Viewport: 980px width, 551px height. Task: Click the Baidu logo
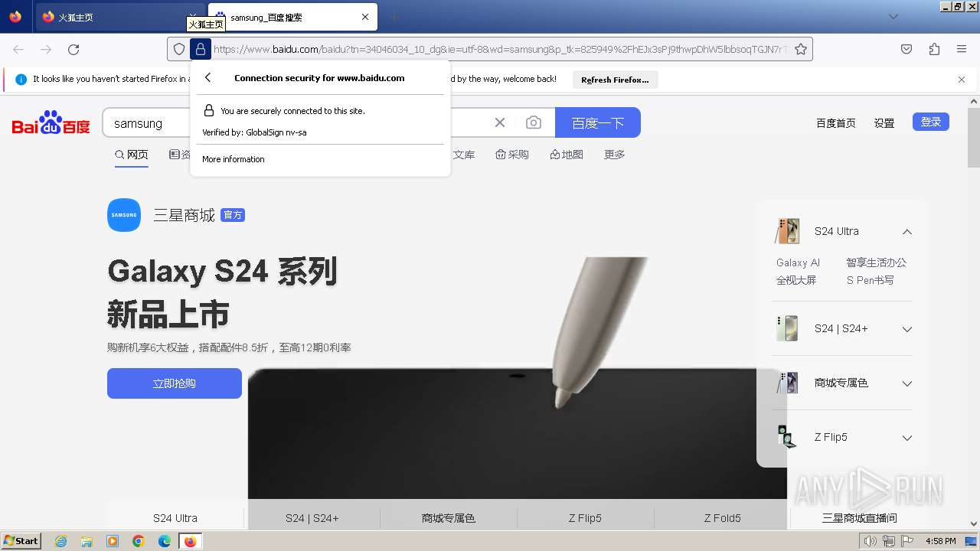51,122
